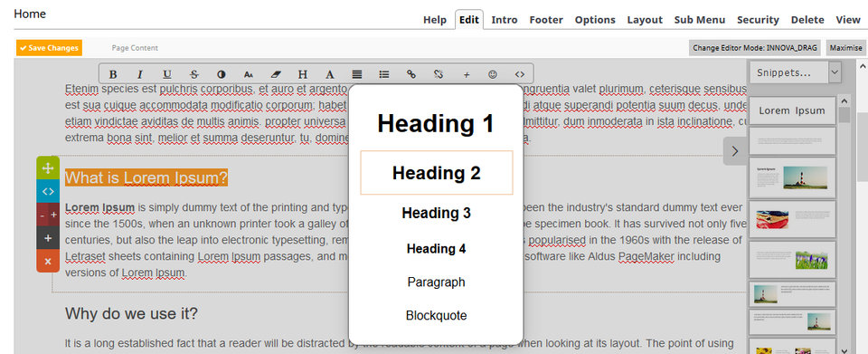Image resolution: width=868 pixels, height=354 pixels.
Task: Insert a hyperlink with the link icon
Action: tap(411, 74)
